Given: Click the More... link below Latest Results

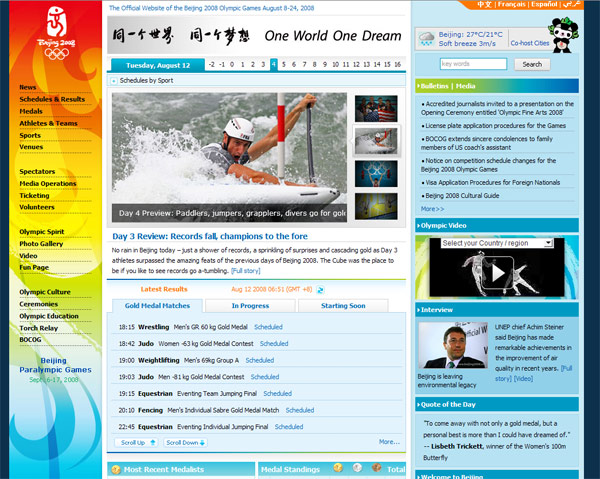Looking at the screenshot, I should tap(389, 442).
